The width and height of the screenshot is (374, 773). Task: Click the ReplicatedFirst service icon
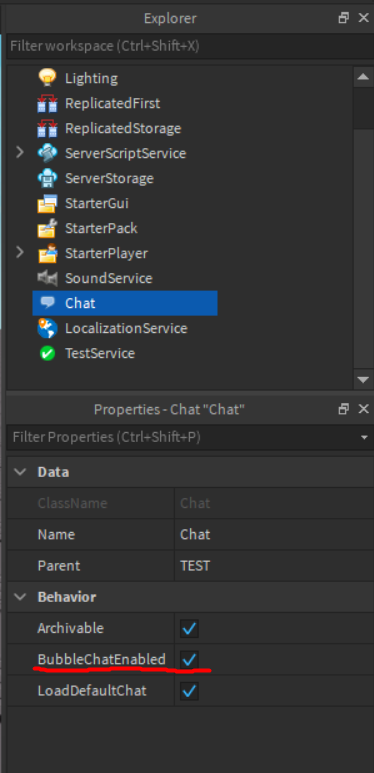point(47,103)
